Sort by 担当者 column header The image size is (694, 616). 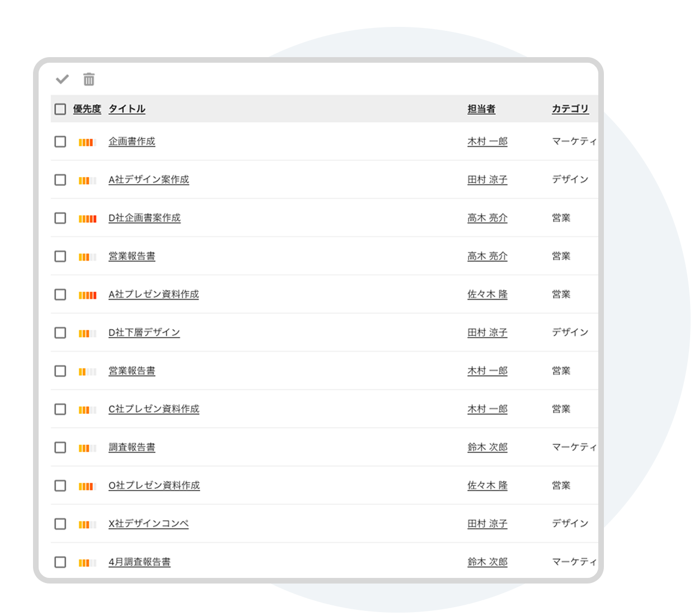click(x=481, y=109)
